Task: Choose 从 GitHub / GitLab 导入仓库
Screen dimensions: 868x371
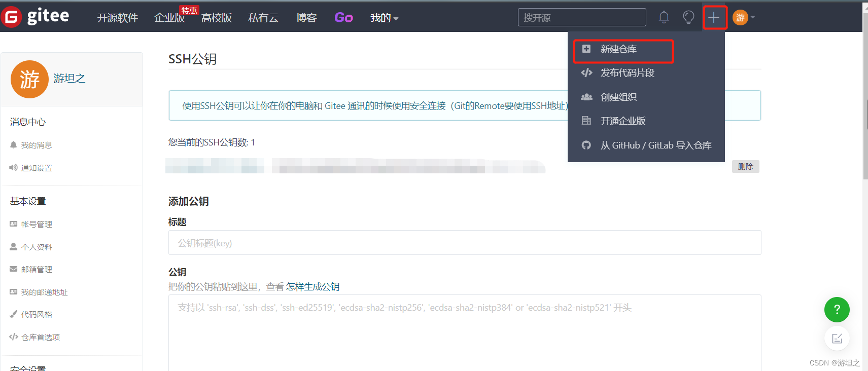Action: (x=655, y=145)
